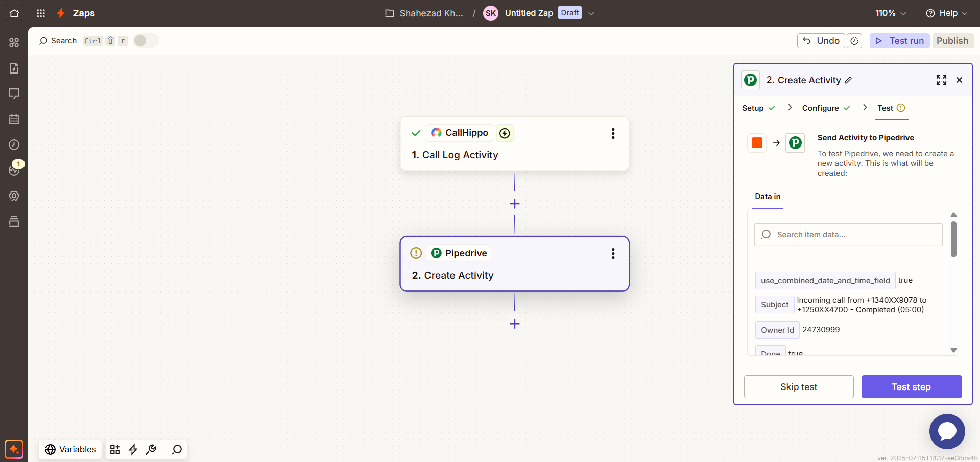Expand the Untitled Zap draft chevron
Image resolution: width=980 pixels, height=462 pixels.
coord(591,13)
